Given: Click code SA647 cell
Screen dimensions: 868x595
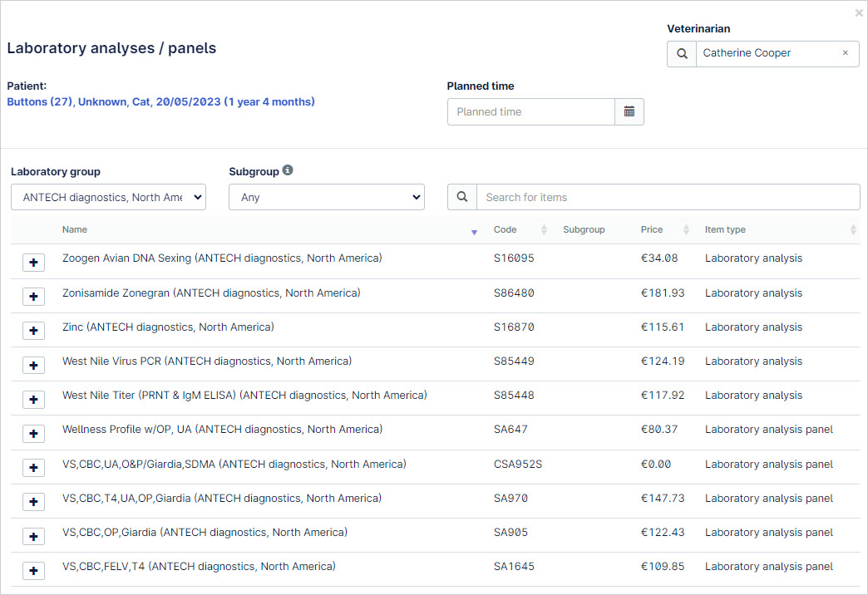Looking at the screenshot, I should point(510,430).
